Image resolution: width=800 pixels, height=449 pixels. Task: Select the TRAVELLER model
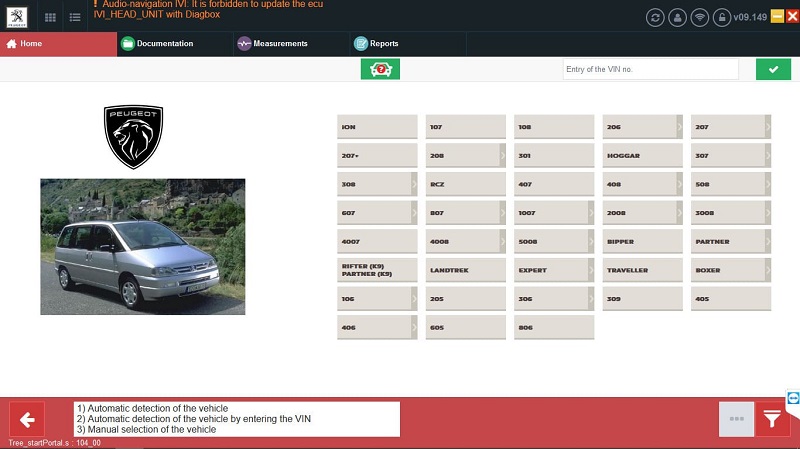tap(642, 270)
